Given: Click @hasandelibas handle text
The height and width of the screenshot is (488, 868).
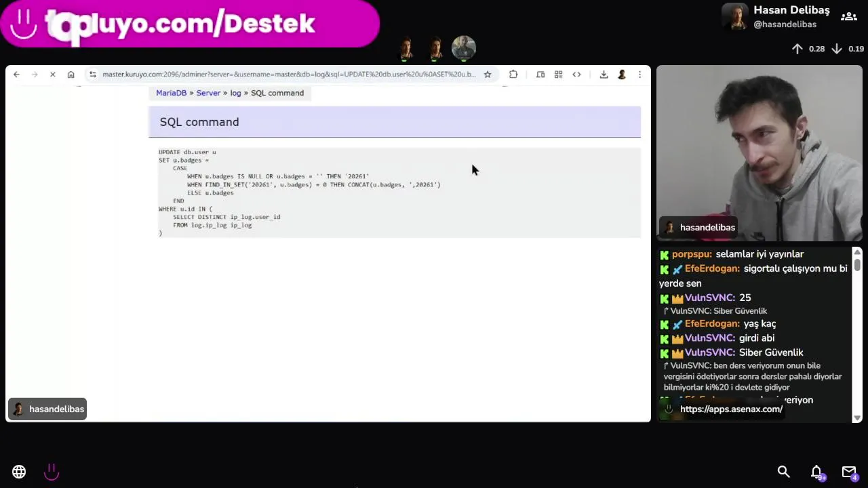Looking at the screenshot, I should tap(785, 24).
